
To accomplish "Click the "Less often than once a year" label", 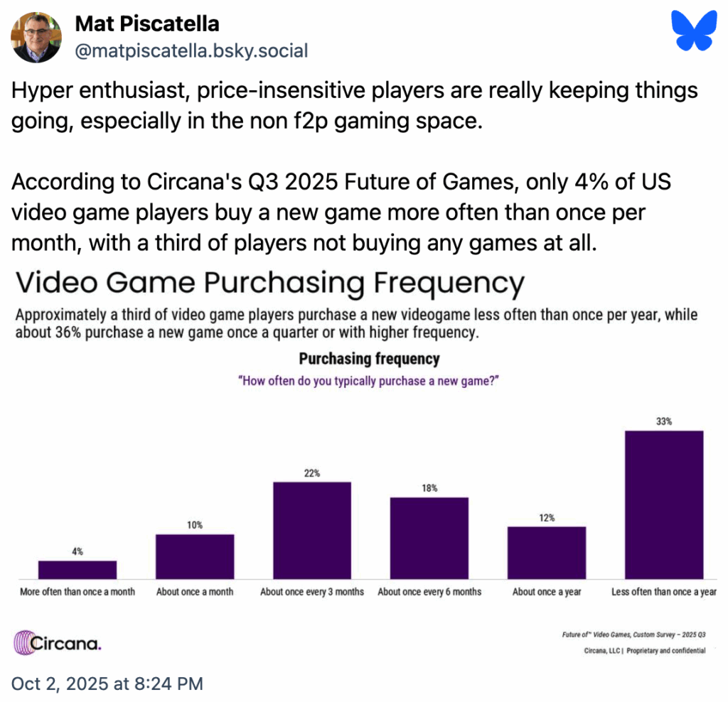I will (x=664, y=592).
